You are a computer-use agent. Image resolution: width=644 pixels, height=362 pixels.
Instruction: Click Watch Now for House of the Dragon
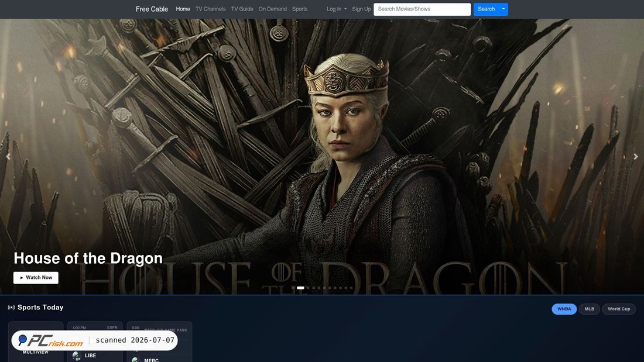tap(36, 277)
